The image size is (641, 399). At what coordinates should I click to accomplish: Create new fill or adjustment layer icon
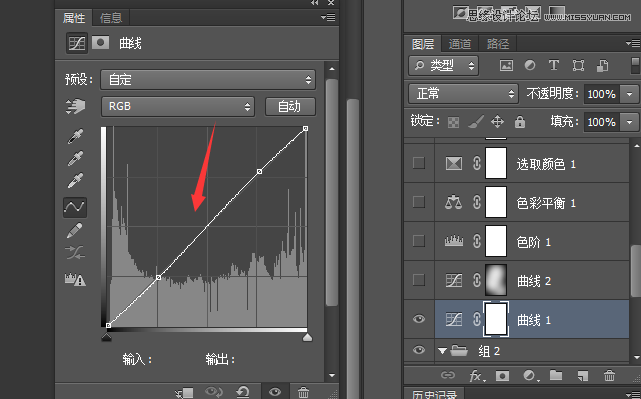[530, 375]
